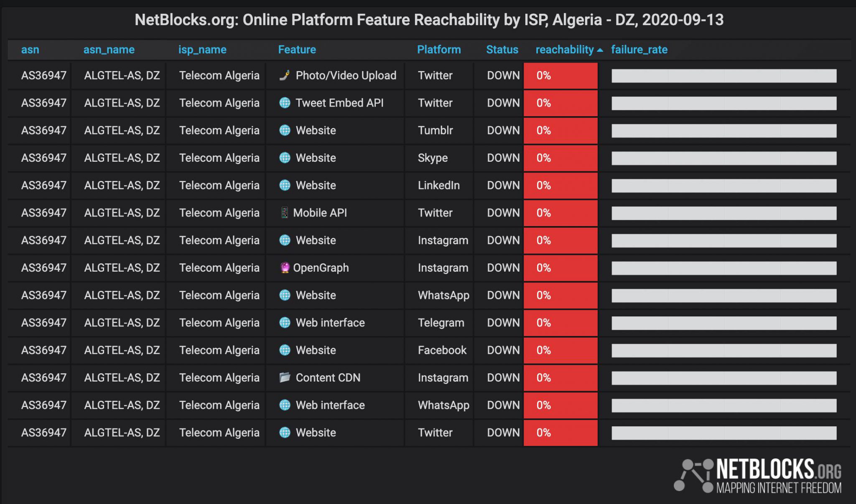Click the Feature column header

click(297, 50)
